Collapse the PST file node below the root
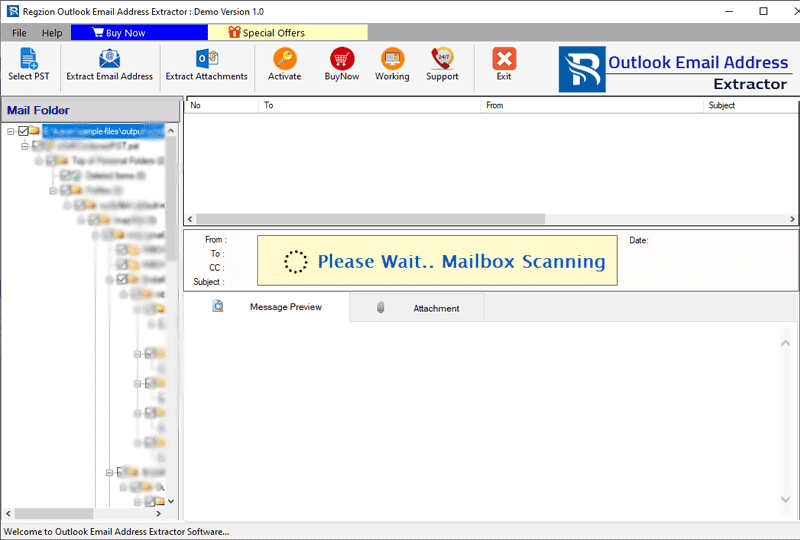The width and height of the screenshot is (800, 540). (x=24, y=146)
